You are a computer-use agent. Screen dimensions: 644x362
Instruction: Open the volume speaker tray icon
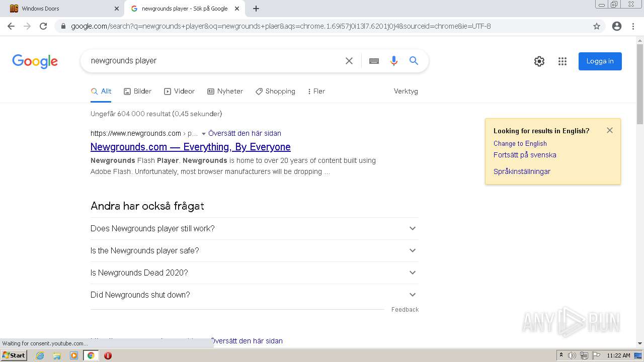click(572, 355)
